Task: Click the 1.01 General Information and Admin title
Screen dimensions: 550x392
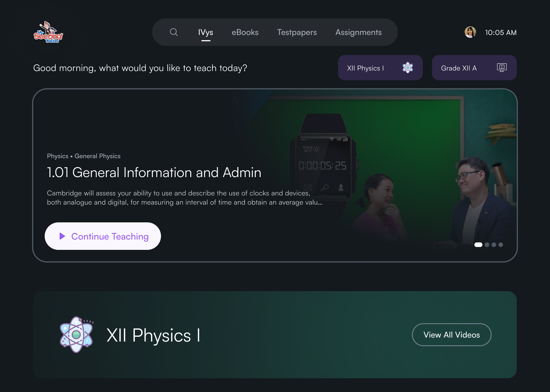Action: pos(154,173)
